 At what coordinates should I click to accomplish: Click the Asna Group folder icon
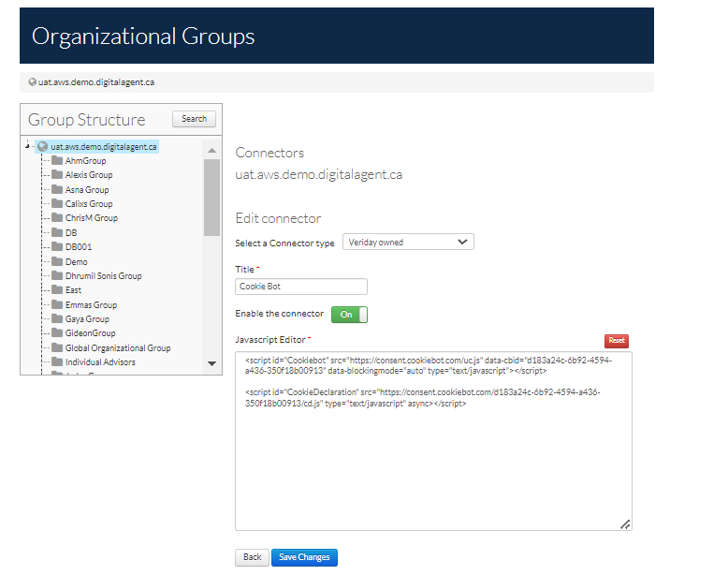coord(57,190)
